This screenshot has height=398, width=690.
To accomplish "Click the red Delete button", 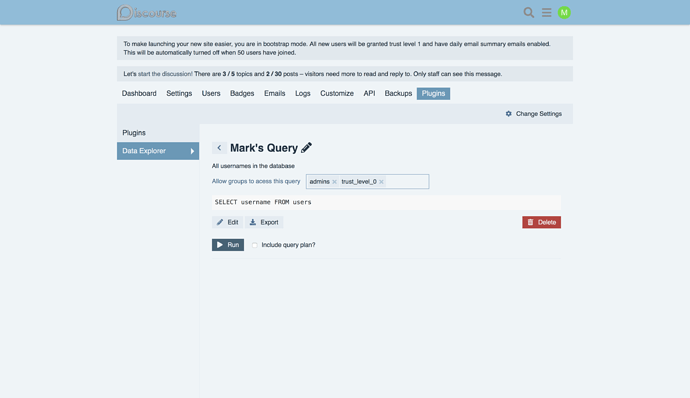I will pyautogui.click(x=542, y=222).
